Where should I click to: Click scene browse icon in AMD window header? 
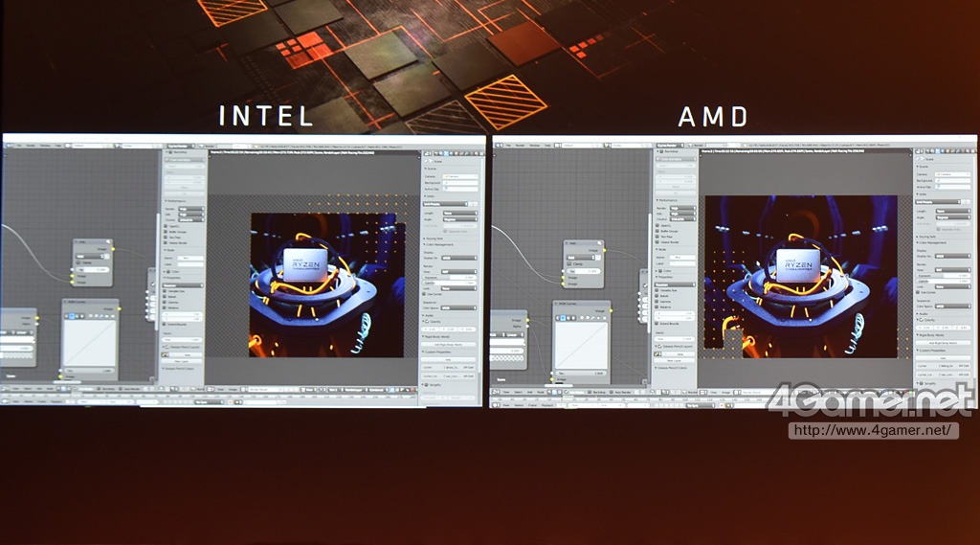click(x=608, y=146)
